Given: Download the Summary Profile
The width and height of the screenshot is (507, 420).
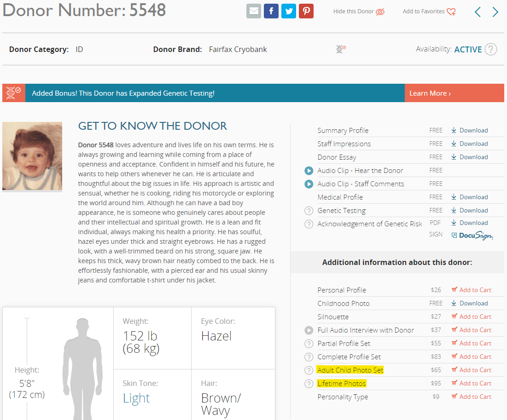Looking at the screenshot, I should click(x=469, y=131).
